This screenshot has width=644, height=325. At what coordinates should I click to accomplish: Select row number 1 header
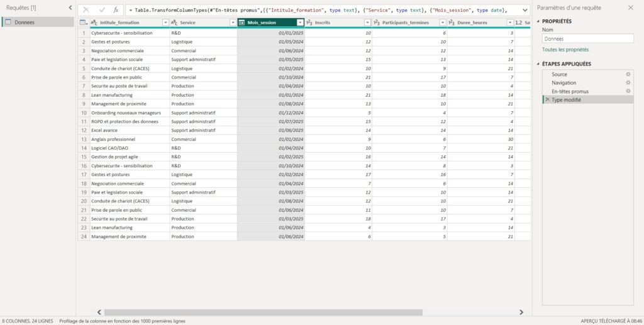coord(84,33)
